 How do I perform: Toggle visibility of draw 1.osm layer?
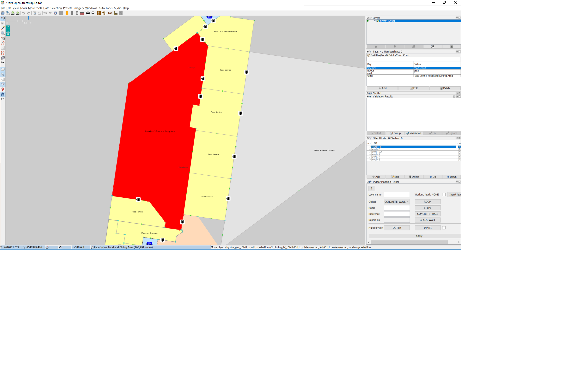375,21
